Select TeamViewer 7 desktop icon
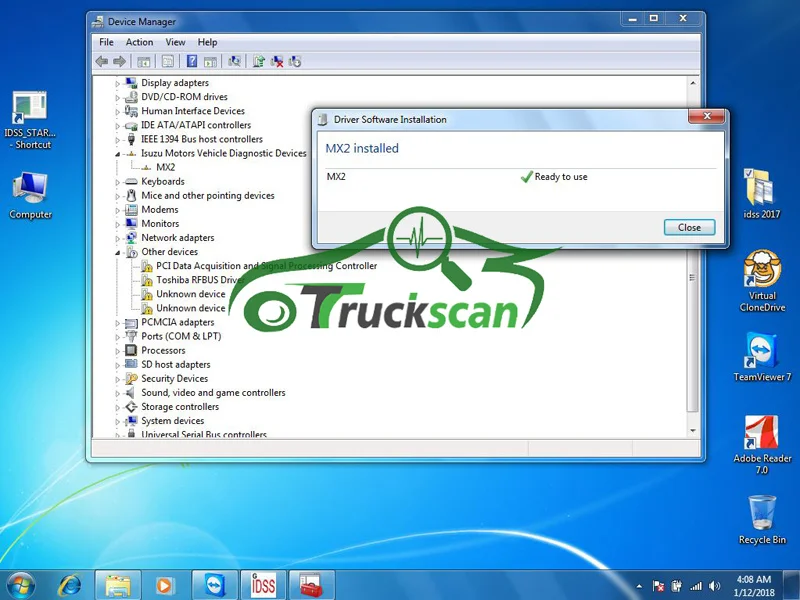 click(x=762, y=357)
